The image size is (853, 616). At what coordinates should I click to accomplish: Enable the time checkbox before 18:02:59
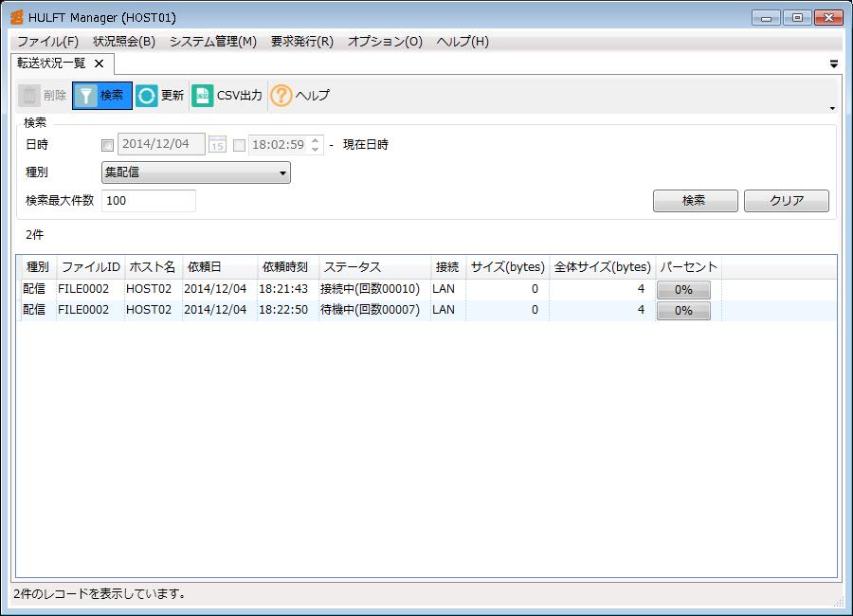point(239,145)
